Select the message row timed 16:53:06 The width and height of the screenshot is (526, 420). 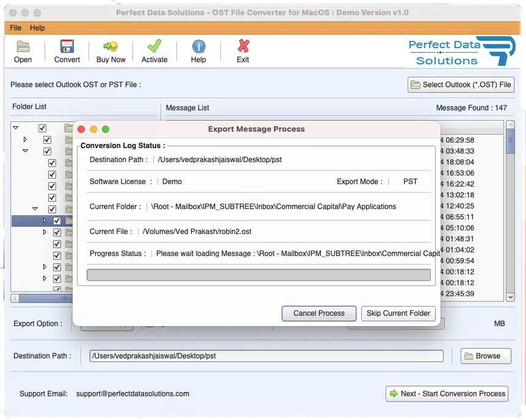(x=472, y=173)
